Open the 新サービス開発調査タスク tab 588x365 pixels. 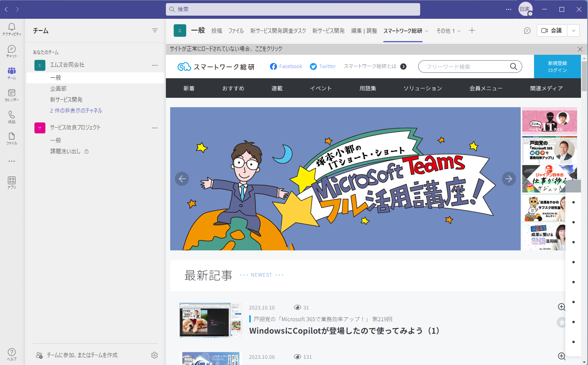tap(278, 31)
